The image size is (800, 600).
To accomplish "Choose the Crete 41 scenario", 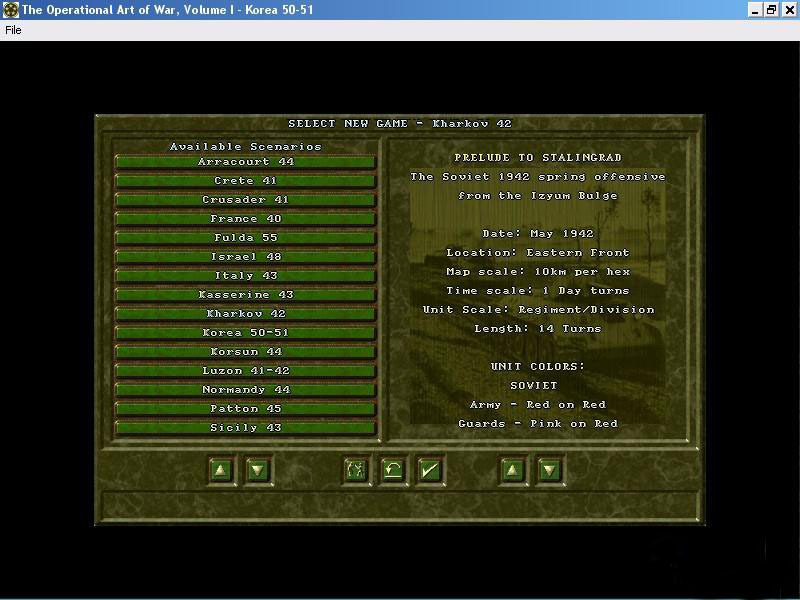I will tap(246, 181).
